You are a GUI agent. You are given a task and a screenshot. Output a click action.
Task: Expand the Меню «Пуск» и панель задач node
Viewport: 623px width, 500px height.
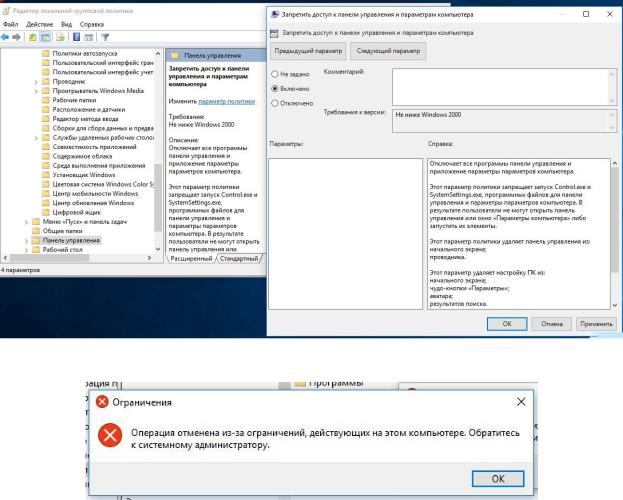(x=26, y=222)
